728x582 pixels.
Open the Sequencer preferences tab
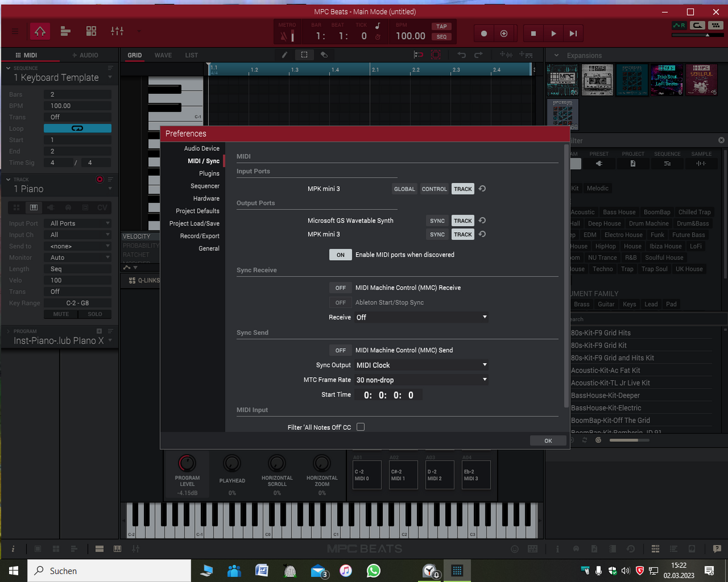[x=205, y=186]
